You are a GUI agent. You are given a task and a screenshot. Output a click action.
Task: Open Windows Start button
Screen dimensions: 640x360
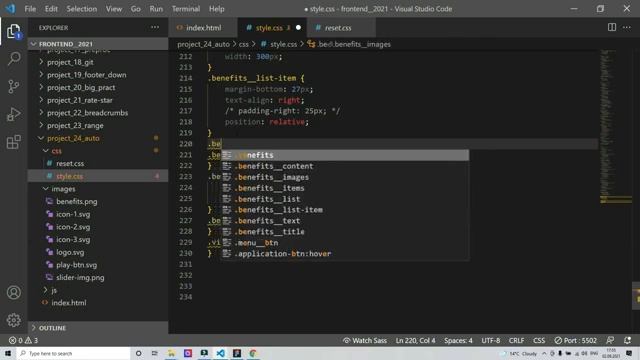click(x=8, y=353)
